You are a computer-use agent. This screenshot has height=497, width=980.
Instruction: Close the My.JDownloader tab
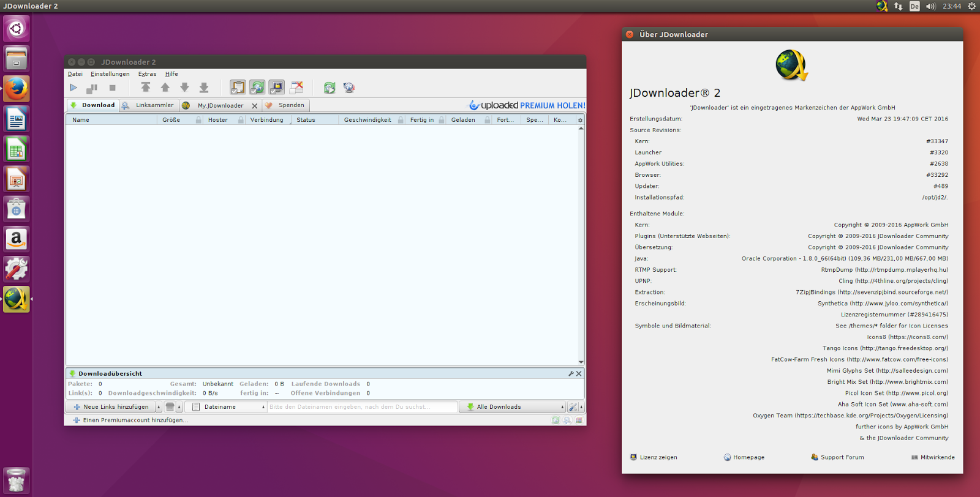(x=255, y=106)
